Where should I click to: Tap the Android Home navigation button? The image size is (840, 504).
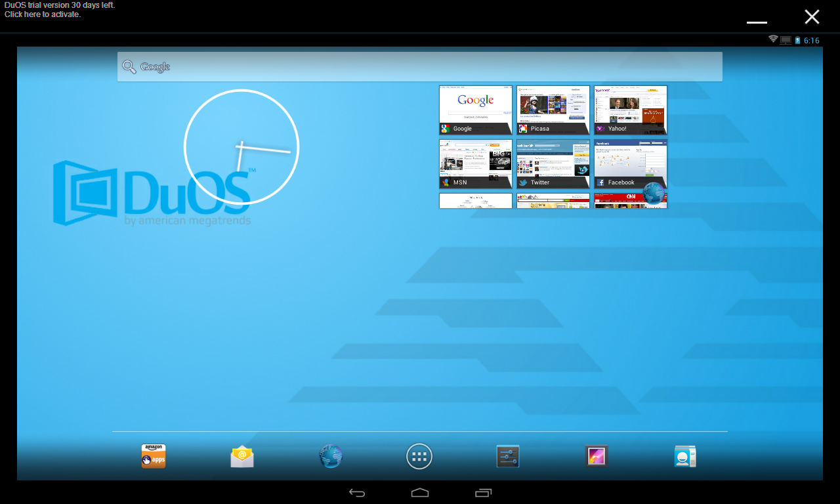pos(420,493)
